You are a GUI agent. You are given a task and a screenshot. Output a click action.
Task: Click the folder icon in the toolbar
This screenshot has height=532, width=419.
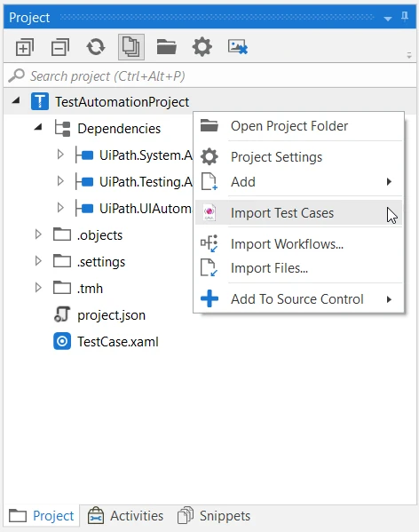(167, 47)
